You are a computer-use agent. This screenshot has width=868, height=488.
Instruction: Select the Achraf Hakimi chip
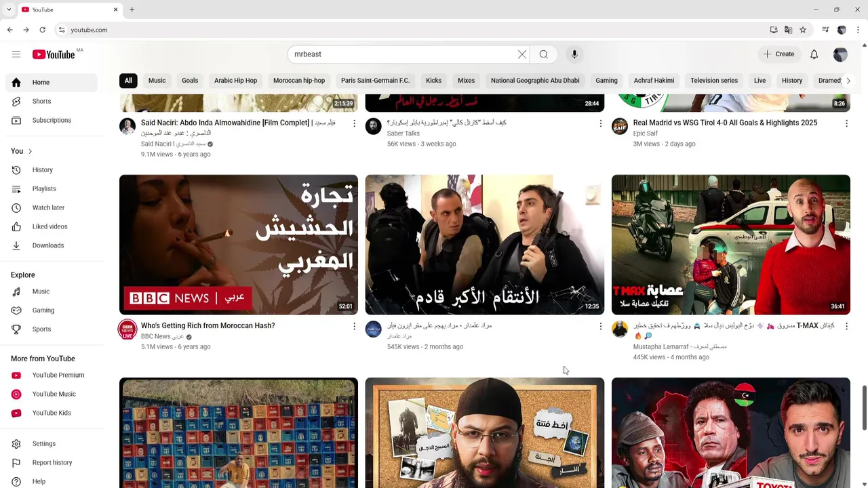(654, 81)
